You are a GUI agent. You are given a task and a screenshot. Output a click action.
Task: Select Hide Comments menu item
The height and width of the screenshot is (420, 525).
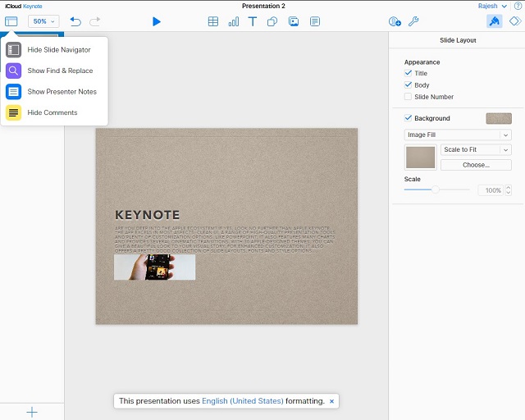[54, 112]
